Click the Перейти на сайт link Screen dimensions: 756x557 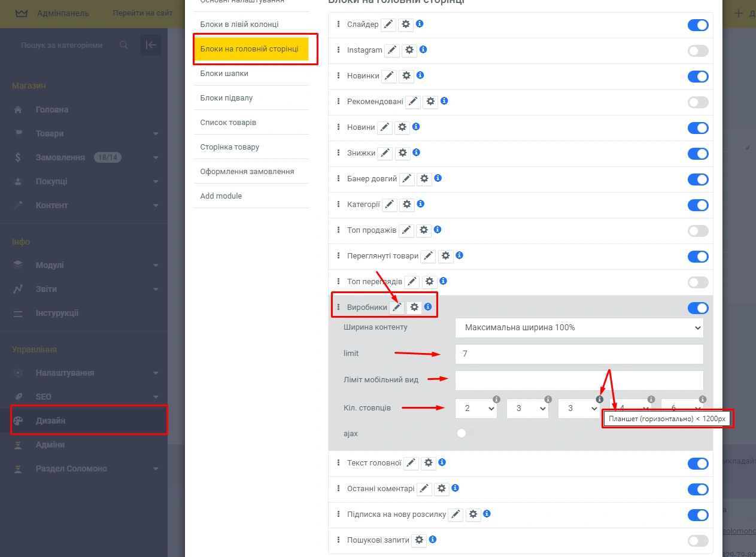click(x=142, y=13)
